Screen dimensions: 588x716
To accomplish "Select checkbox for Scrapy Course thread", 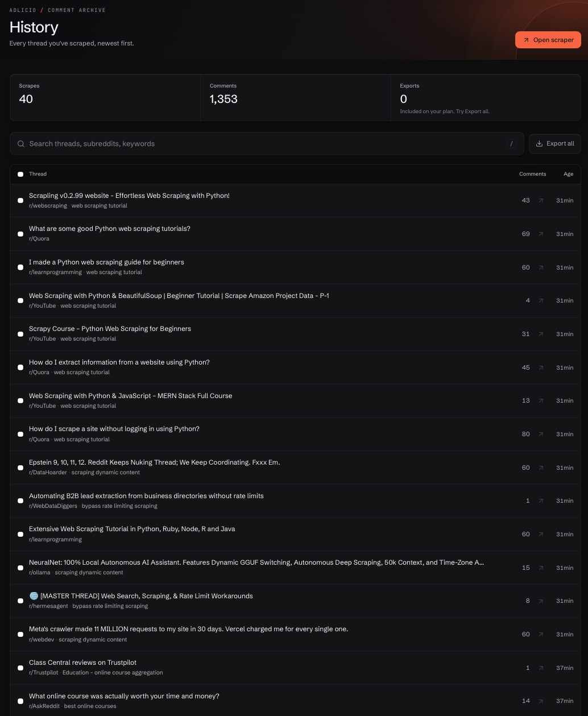I will click(x=20, y=334).
